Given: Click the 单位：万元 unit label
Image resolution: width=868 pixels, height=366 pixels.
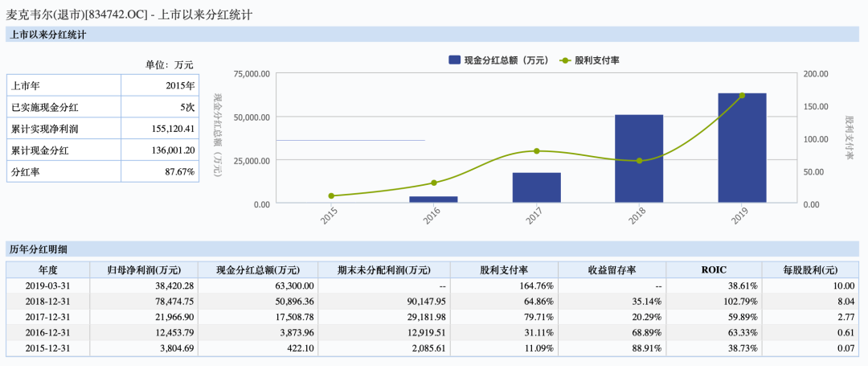Looking at the screenshot, I should [x=170, y=65].
